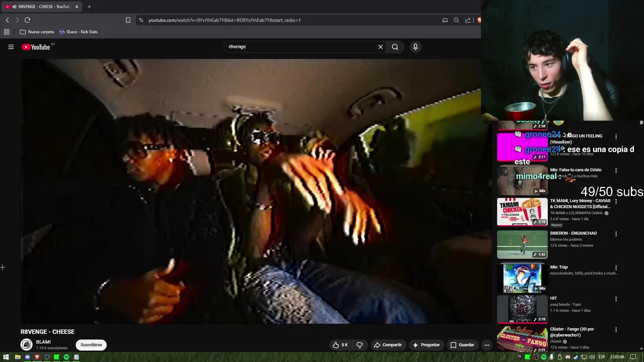Share this page from address bar
The image size is (644, 362).
pyautogui.click(x=468, y=20)
